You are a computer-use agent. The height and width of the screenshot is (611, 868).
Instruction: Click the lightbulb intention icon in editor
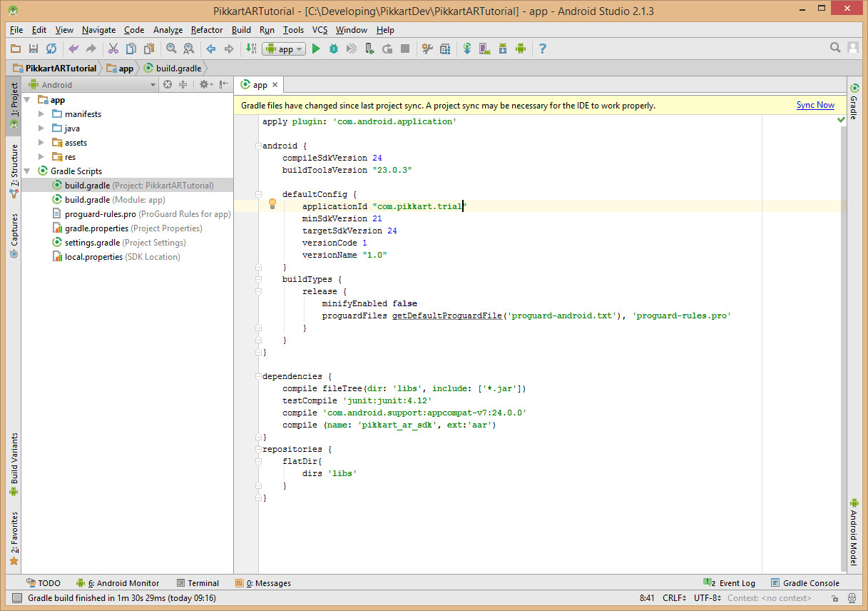tap(272, 203)
